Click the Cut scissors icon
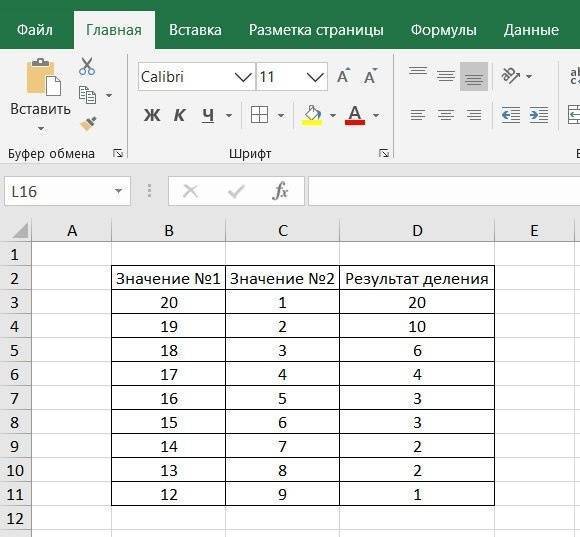580x537 pixels. click(x=87, y=67)
